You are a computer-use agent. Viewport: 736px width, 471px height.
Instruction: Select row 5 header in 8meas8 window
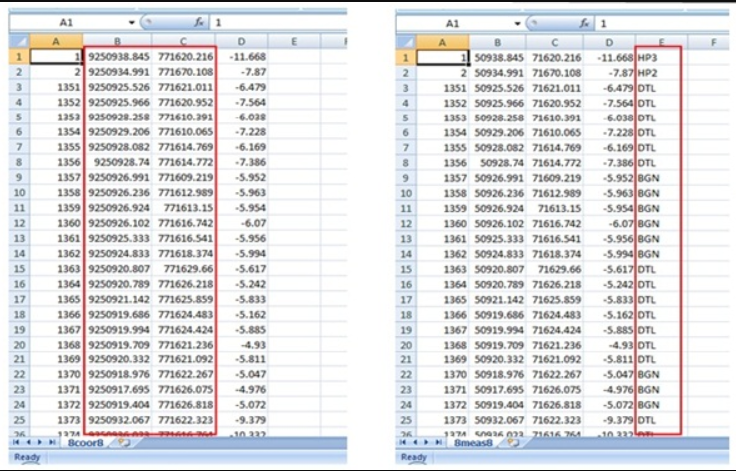tap(406, 118)
